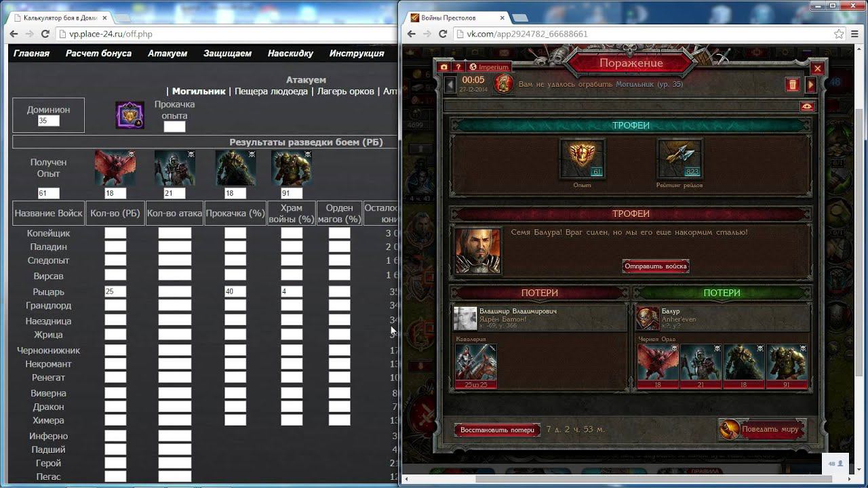Open Защищаем menu item
The image size is (868, 488).
coord(227,54)
